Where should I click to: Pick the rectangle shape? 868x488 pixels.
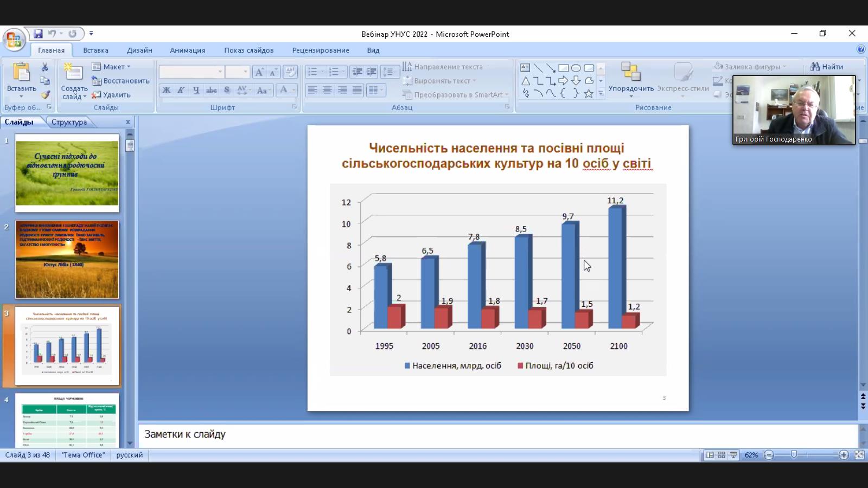pyautogui.click(x=563, y=68)
